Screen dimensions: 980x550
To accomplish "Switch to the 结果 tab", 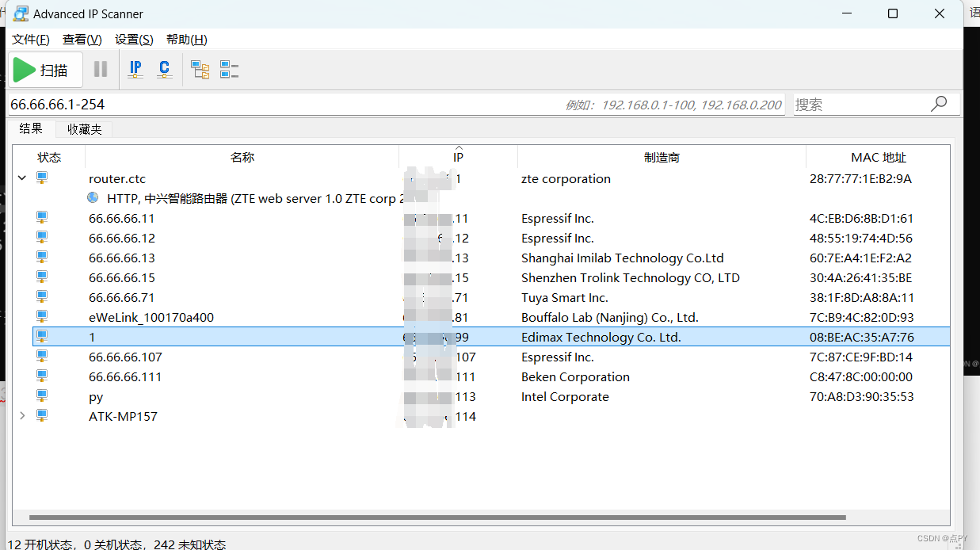I will click(x=31, y=128).
